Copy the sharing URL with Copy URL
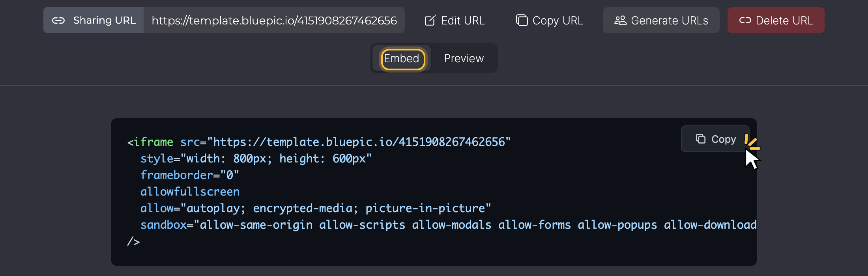Image resolution: width=868 pixels, height=276 pixels. 550,20
